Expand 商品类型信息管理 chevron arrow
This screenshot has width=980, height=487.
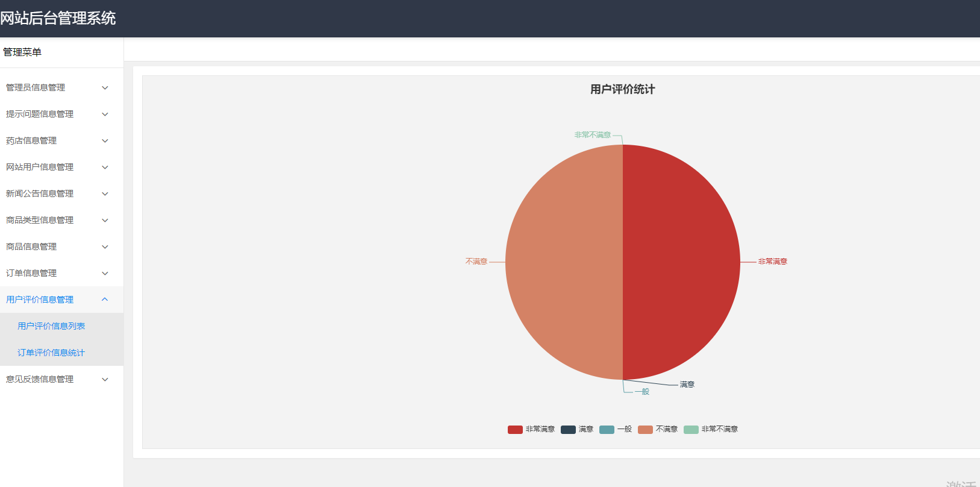tap(105, 220)
